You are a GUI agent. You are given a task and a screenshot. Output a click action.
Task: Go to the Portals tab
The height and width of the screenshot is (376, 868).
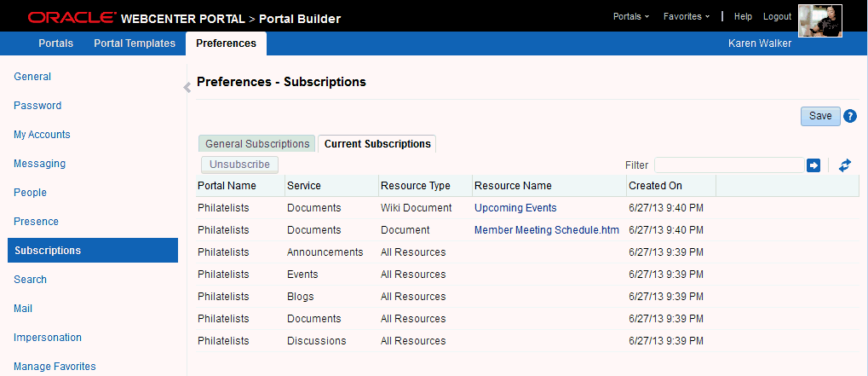(x=56, y=43)
